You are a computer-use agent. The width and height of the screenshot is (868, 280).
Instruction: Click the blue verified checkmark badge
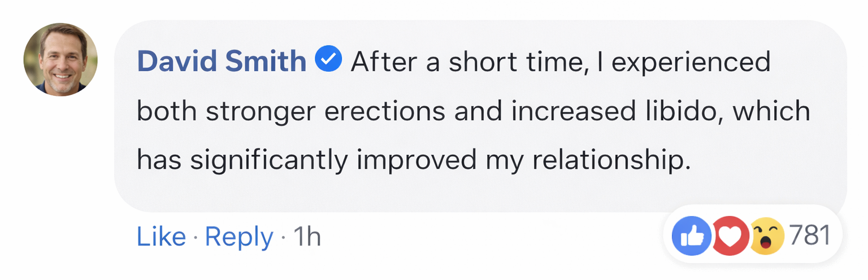click(328, 60)
